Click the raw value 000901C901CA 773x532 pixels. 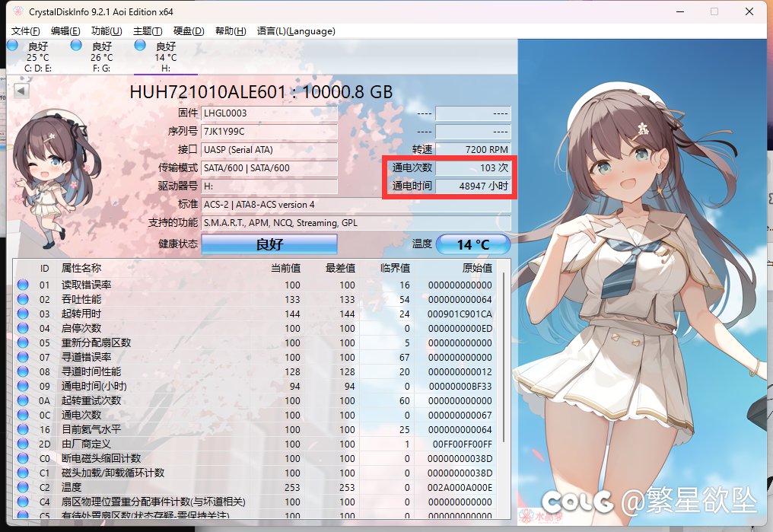pos(460,314)
